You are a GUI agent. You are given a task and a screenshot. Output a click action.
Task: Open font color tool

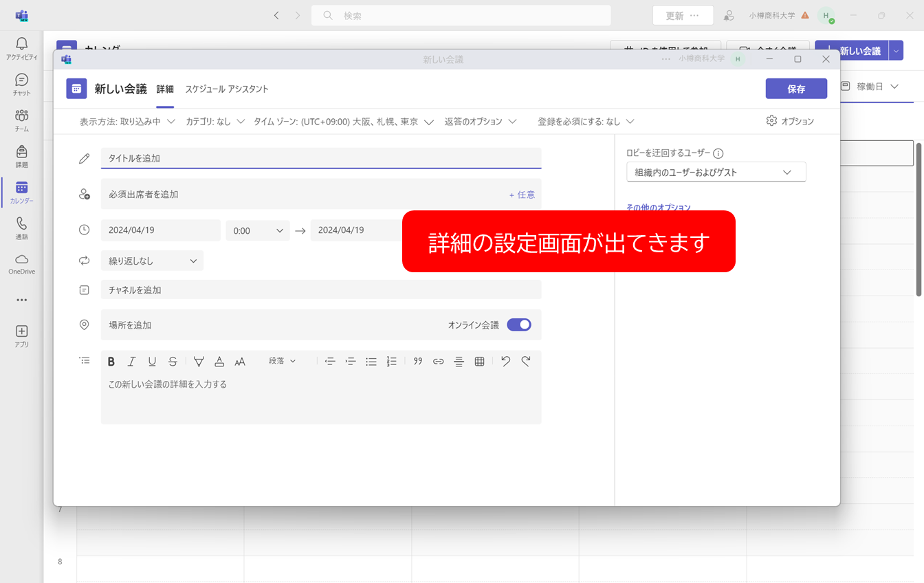click(x=219, y=362)
